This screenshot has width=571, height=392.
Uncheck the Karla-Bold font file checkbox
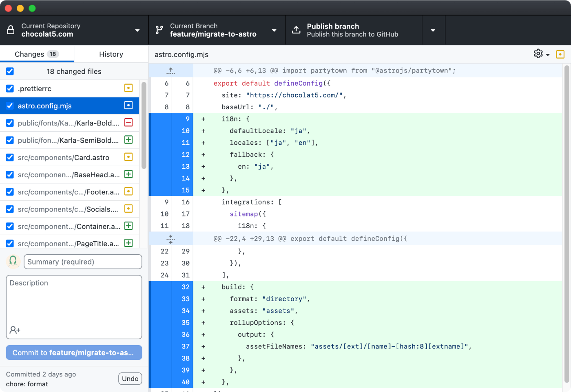[10, 123]
